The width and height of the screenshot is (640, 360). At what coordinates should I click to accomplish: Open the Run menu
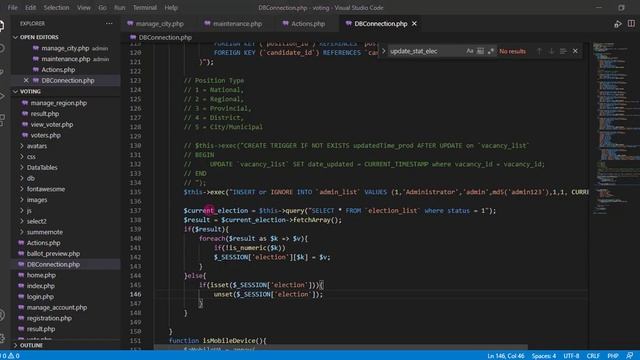120,7
